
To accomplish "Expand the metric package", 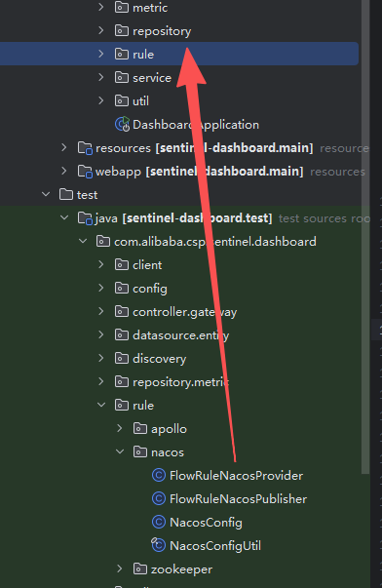I will coord(100,7).
